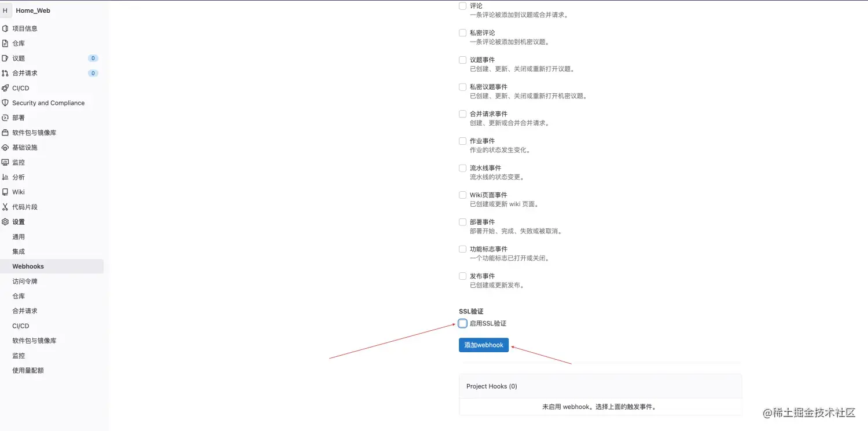Click the Security and Compliance shield icon
868x431 pixels.
click(x=5, y=103)
